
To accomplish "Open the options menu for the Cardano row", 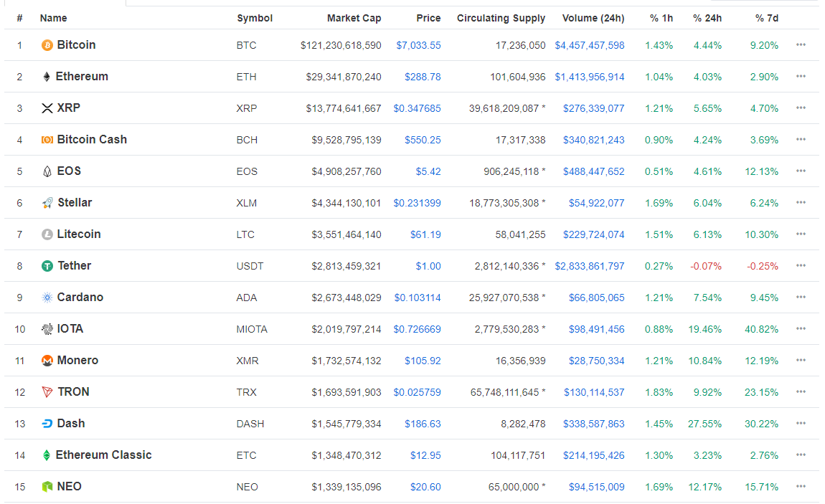I will 801,297.
